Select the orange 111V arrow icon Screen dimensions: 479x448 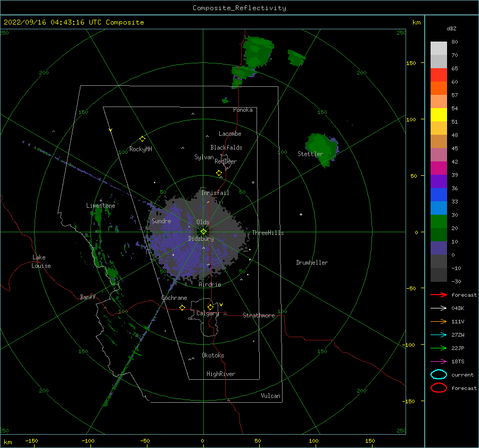point(439,321)
